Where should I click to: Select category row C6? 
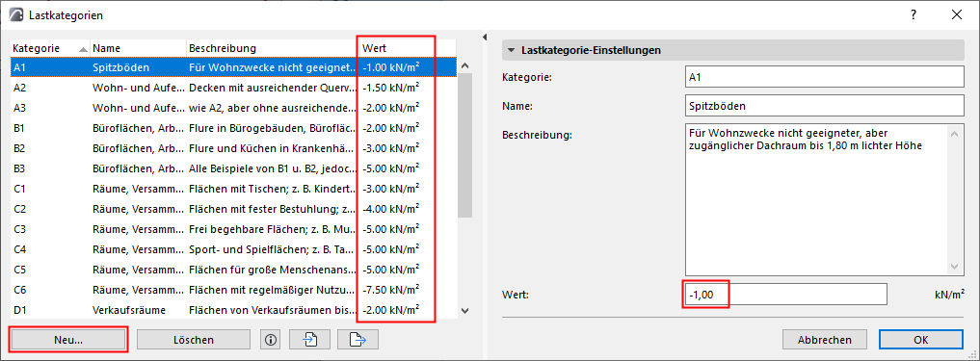[234, 290]
